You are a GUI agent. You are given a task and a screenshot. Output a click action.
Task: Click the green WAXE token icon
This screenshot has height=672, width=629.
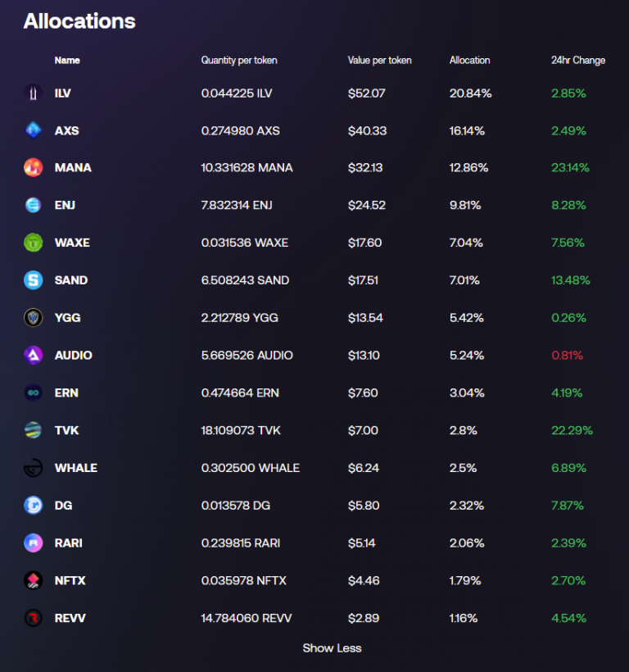tap(33, 243)
